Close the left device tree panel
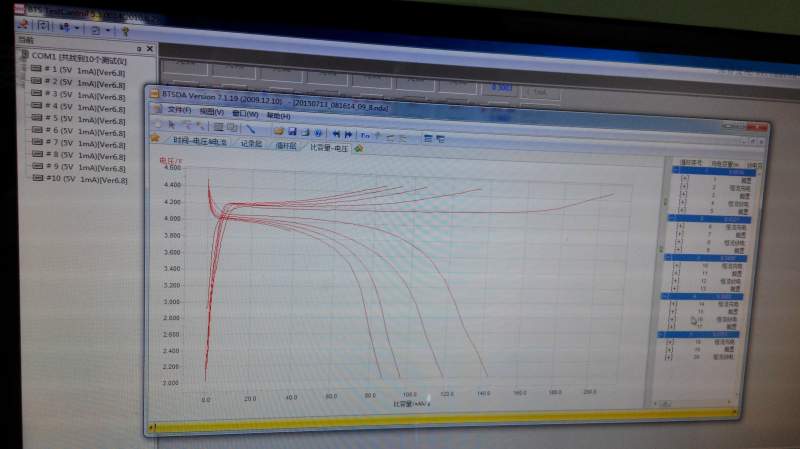Screen dimensions: 800x449 click(149, 48)
